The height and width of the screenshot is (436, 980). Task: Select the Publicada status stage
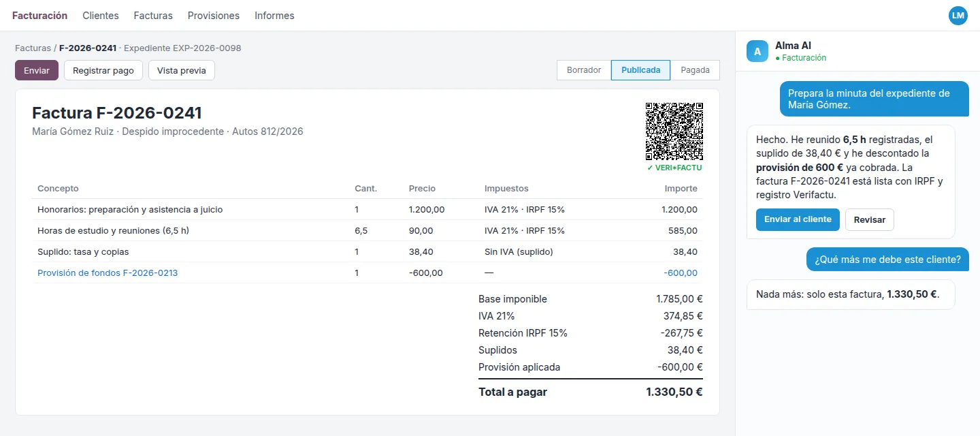click(640, 70)
